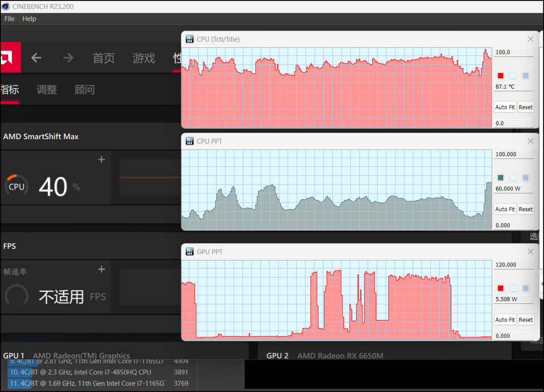This screenshot has height=392, width=544.
Task: Pick blue grid swatch in GPU PPT
Action: pyautogui.click(x=525, y=288)
